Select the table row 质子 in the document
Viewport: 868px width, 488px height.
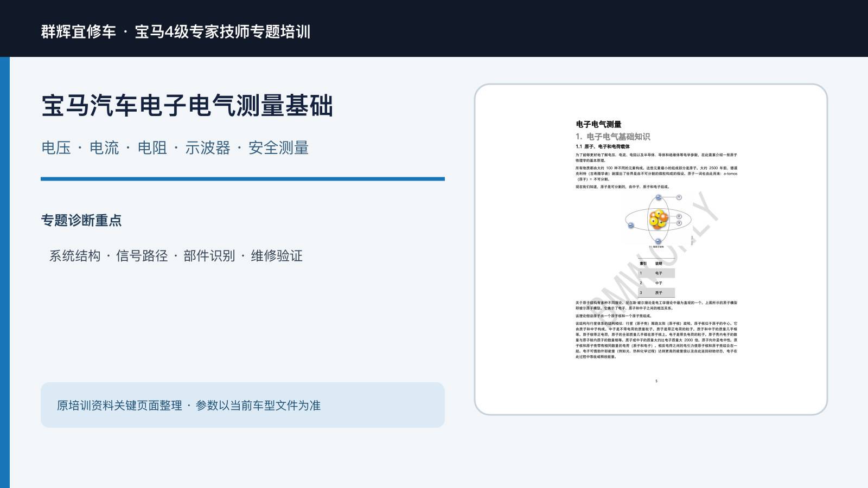coord(656,293)
